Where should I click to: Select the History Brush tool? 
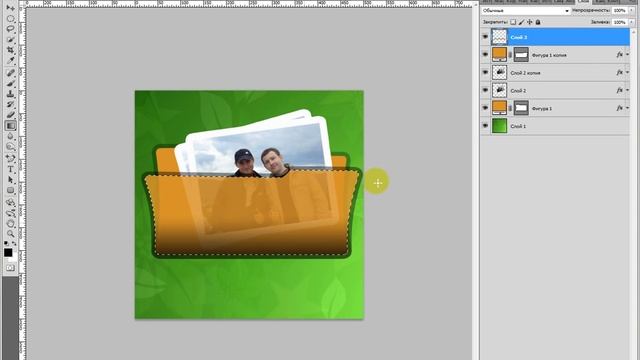coord(10,104)
